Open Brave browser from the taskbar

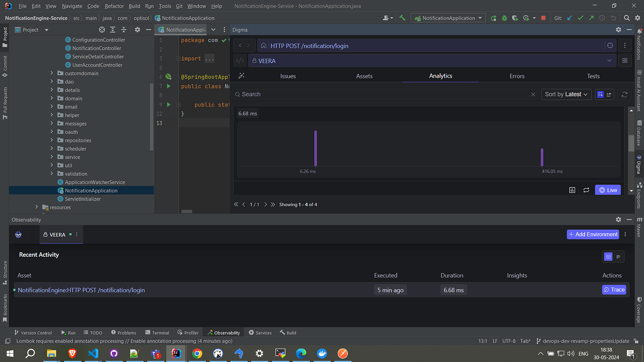tap(72, 353)
